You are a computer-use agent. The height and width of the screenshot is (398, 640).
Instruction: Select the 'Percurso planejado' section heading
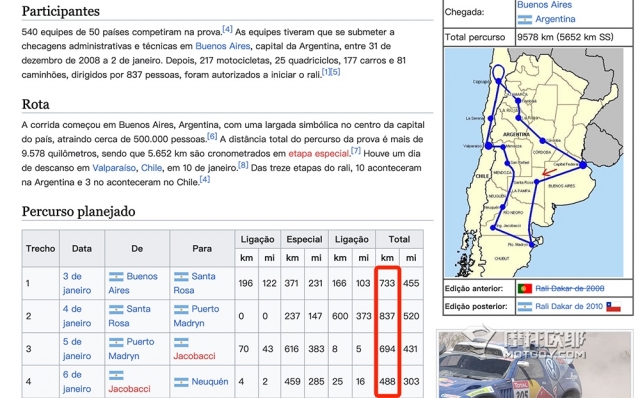click(x=78, y=211)
